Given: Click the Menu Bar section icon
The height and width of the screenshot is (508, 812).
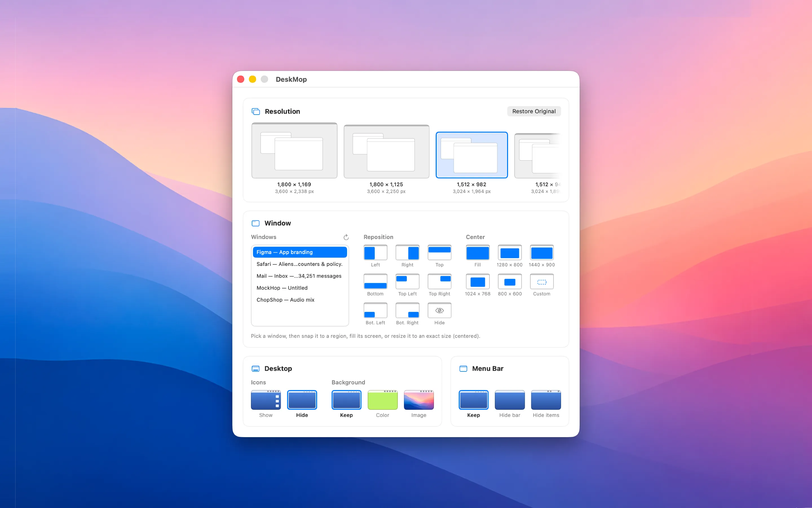Looking at the screenshot, I should pos(463,369).
